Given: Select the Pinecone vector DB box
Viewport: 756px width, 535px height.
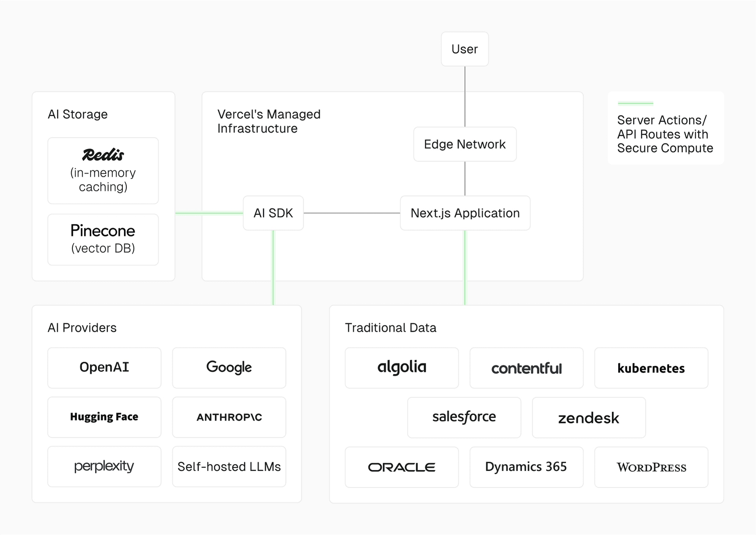Looking at the screenshot, I should (x=103, y=239).
